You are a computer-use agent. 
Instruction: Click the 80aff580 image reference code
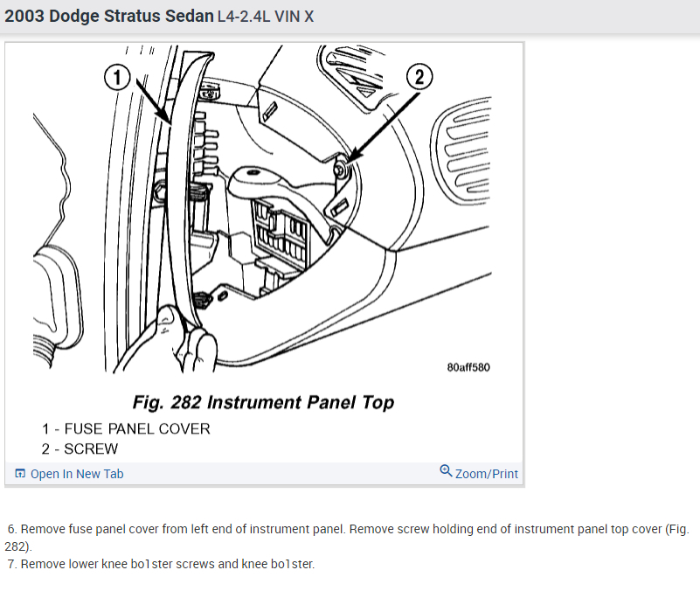point(468,367)
